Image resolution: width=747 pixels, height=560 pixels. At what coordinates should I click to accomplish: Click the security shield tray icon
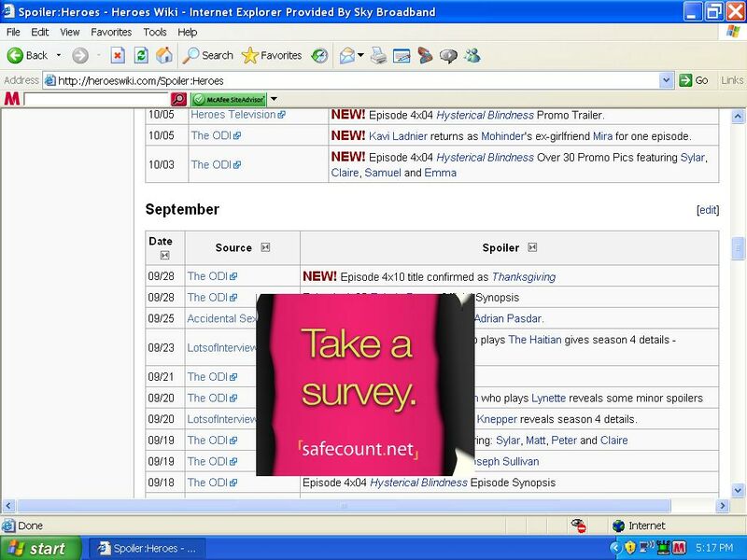click(630, 548)
